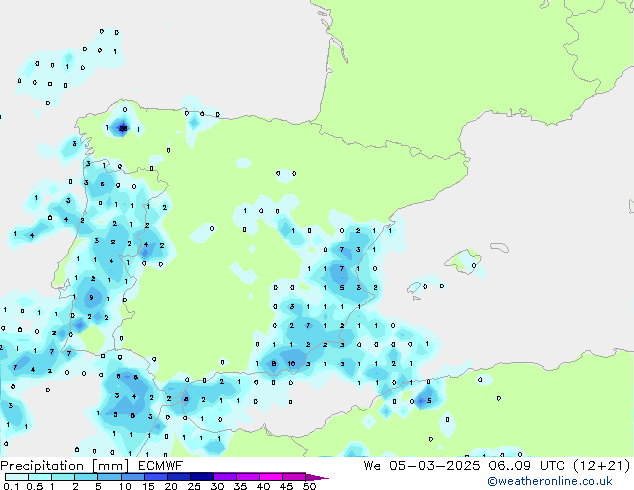The width and height of the screenshot is (634, 490).
Task: Click the 'ECMWF' model name label
Action: pyautogui.click(x=161, y=466)
